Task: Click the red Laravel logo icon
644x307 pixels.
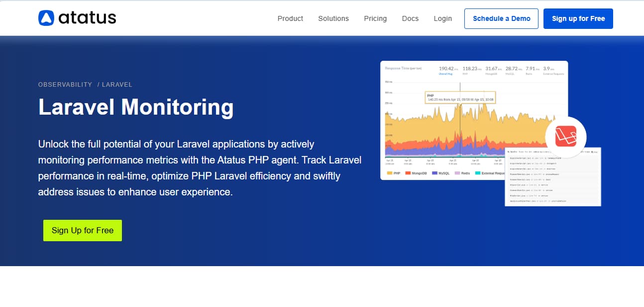Action: (x=565, y=136)
